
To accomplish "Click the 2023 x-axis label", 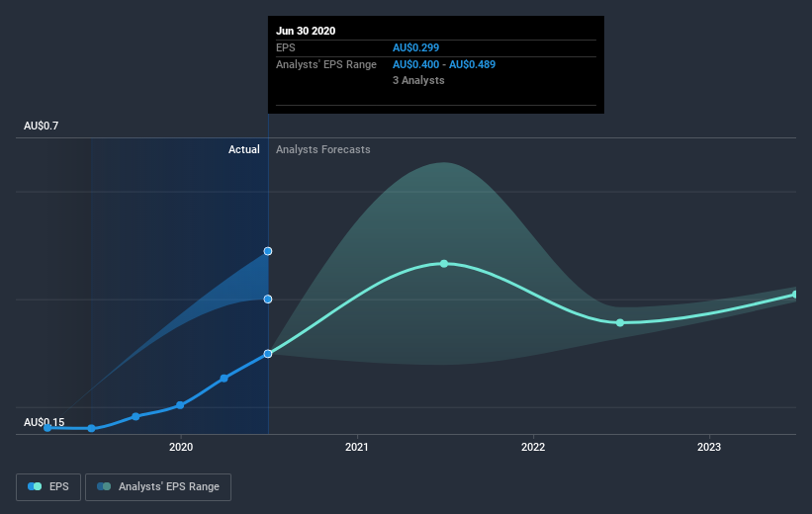I will point(709,447).
